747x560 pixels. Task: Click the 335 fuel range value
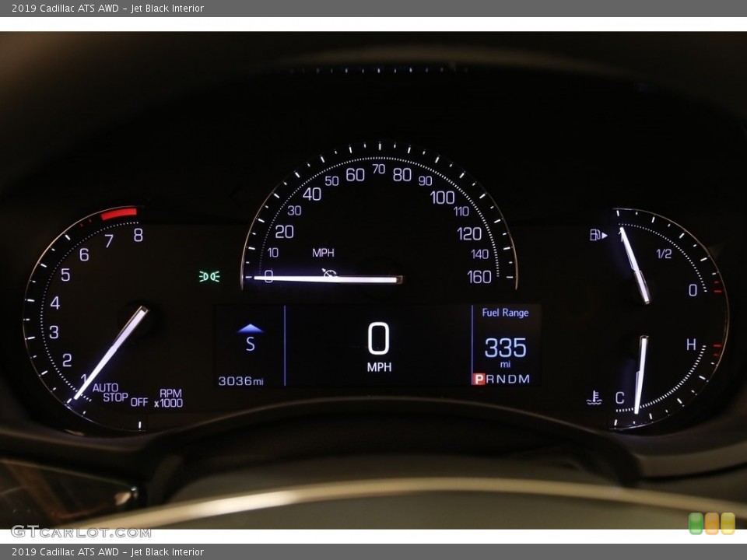506,348
